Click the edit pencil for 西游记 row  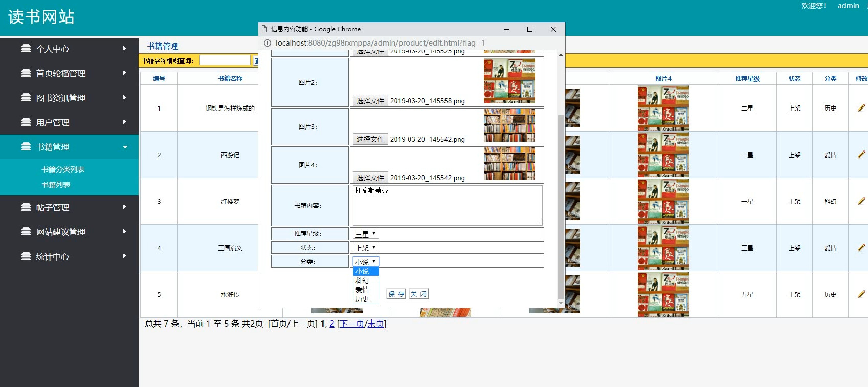861,155
